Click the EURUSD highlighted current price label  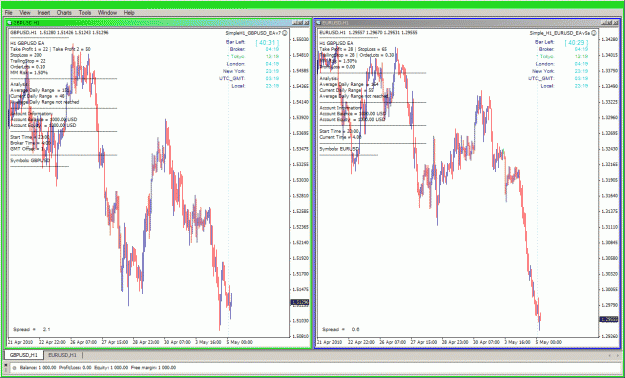609,319
